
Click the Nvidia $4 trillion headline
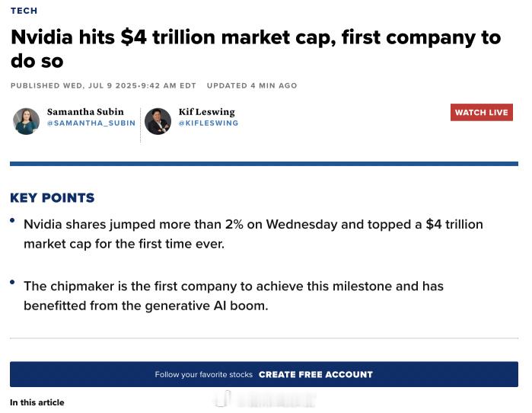pyautogui.click(x=256, y=50)
